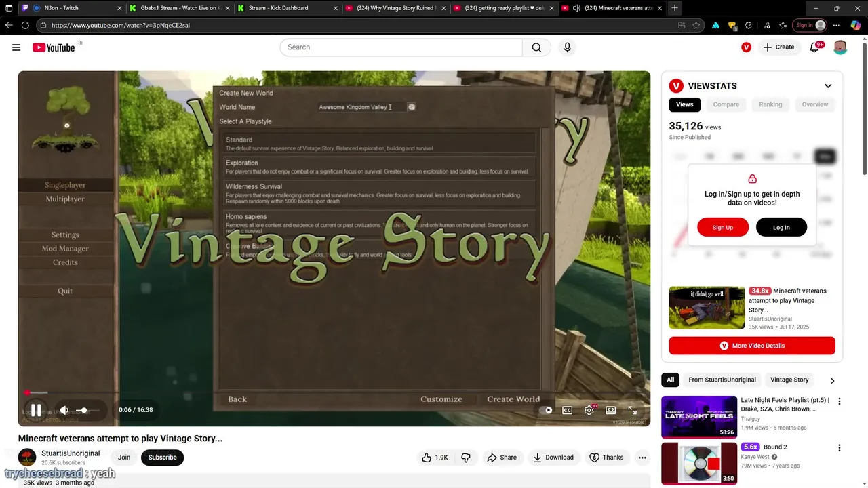Open options for Late Night Feels video
The width and height of the screenshot is (868, 488).
[x=840, y=401]
